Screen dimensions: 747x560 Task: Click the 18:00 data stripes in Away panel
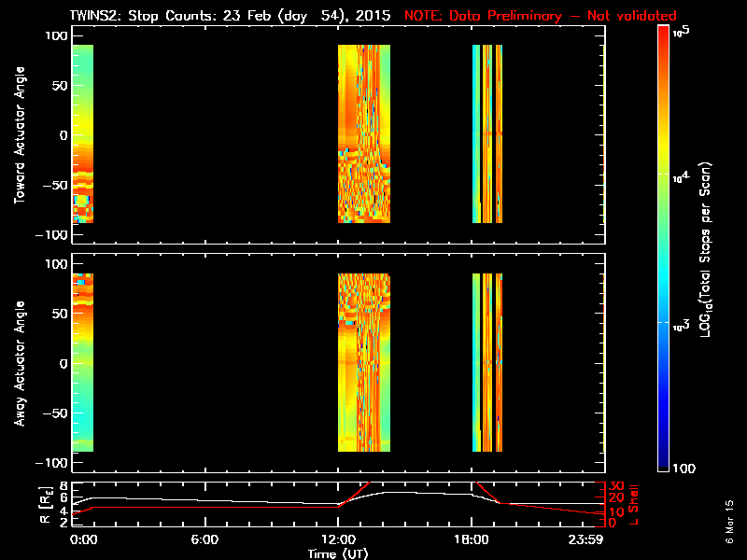(487, 363)
